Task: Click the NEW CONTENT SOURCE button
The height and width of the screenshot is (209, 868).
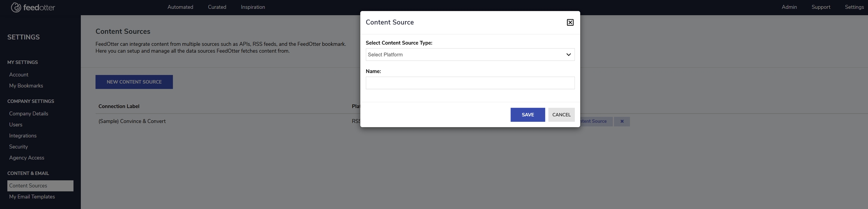Action: coord(134,82)
